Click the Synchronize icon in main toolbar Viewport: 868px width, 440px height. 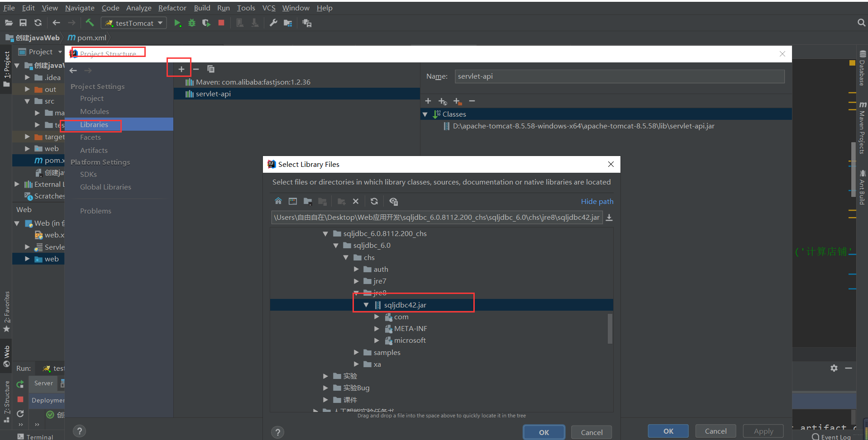(38, 23)
